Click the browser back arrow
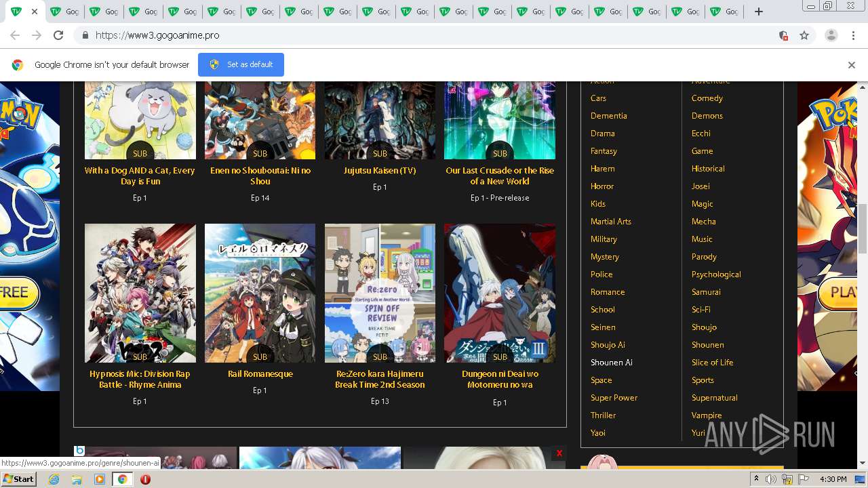Screen dimensions: 868x488 pos(15,35)
